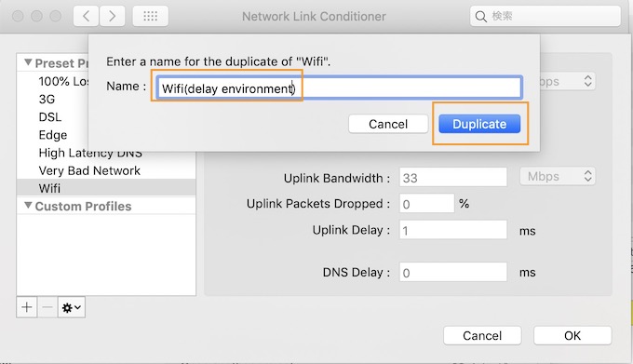Click the DNS Delay label
633x364 pixels.
357,273
